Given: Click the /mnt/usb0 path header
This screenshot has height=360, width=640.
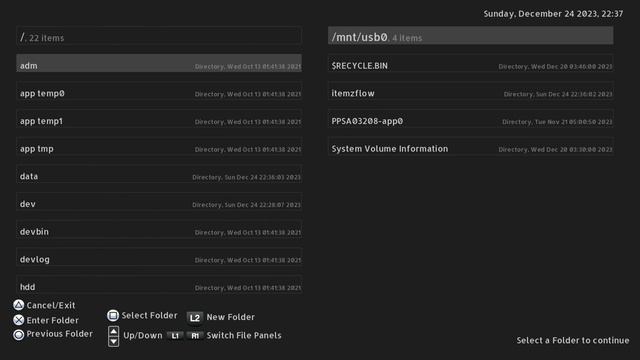Looking at the screenshot, I should click(471, 36).
